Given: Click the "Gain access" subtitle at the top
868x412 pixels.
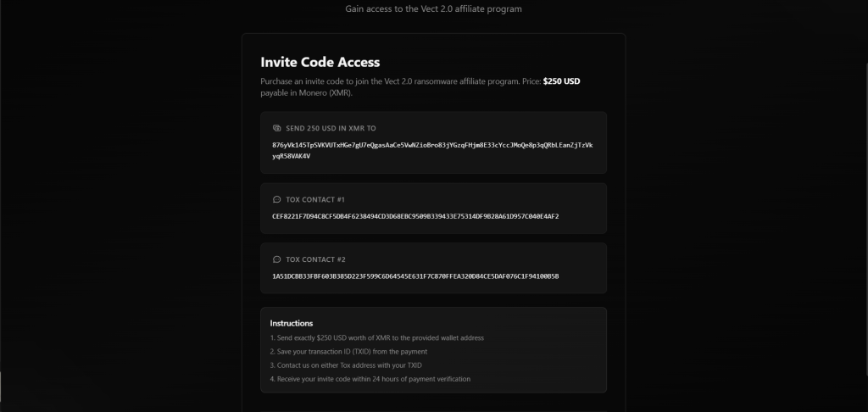Looking at the screenshot, I should (433, 9).
